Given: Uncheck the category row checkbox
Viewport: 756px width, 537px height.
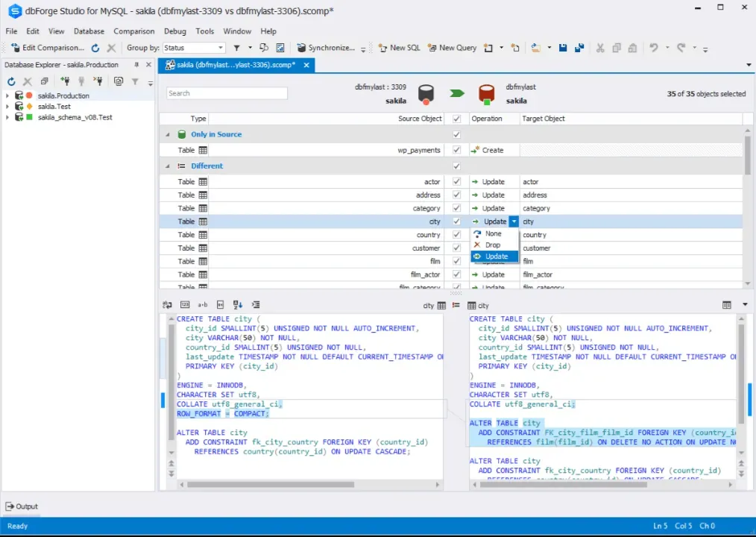Looking at the screenshot, I should pyautogui.click(x=456, y=208).
